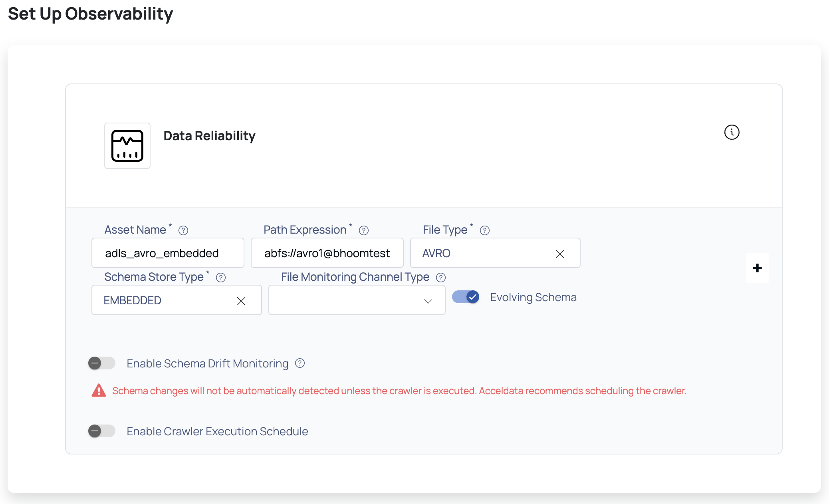Toggle off Evolving Schema switch
The height and width of the screenshot is (504, 829).
[x=466, y=297]
